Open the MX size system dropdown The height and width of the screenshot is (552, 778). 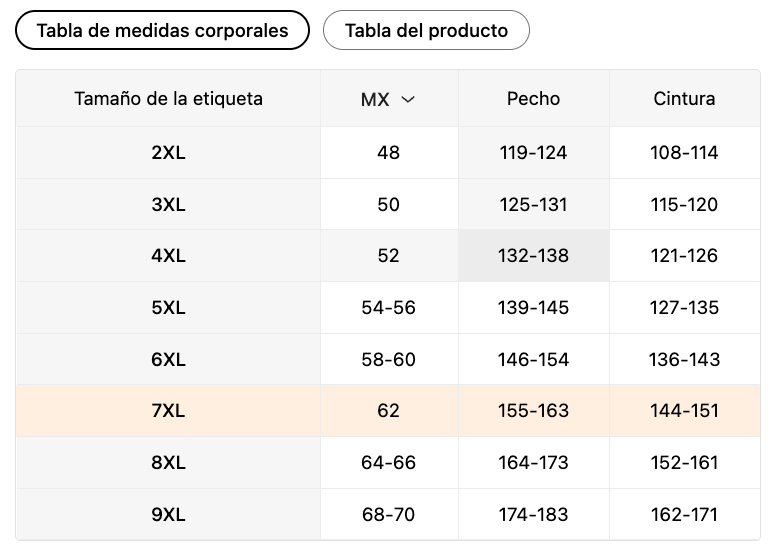point(389,99)
